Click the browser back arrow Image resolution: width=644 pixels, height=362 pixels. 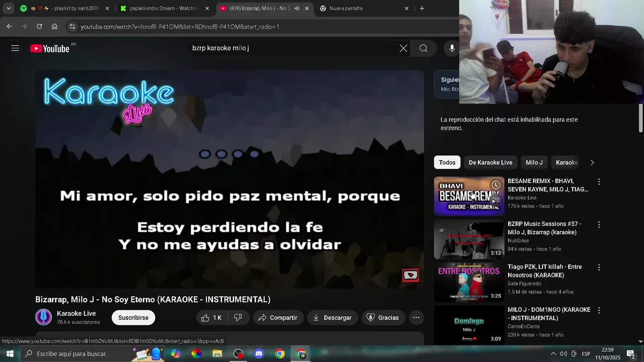(x=9, y=26)
